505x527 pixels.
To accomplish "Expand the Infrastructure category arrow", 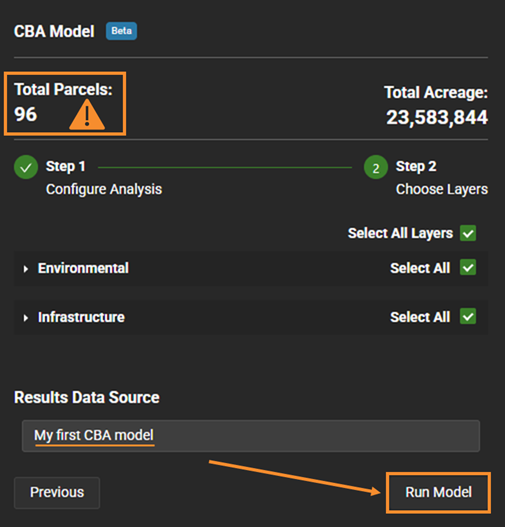I will pos(26,318).
